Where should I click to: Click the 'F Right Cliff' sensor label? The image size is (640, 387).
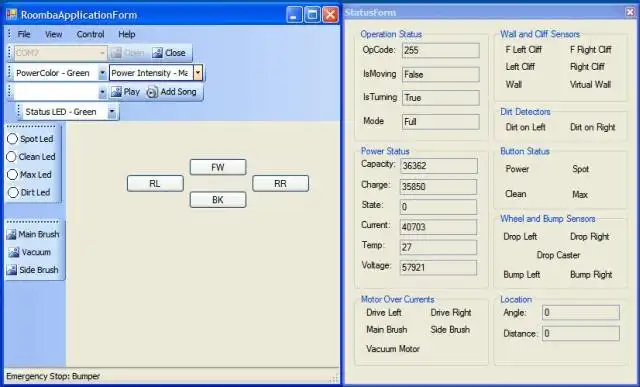click(591, 50)
